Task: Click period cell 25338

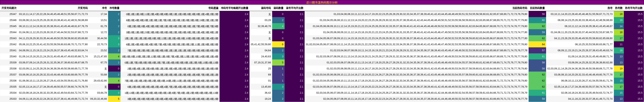Action: [x=13, y=69]
